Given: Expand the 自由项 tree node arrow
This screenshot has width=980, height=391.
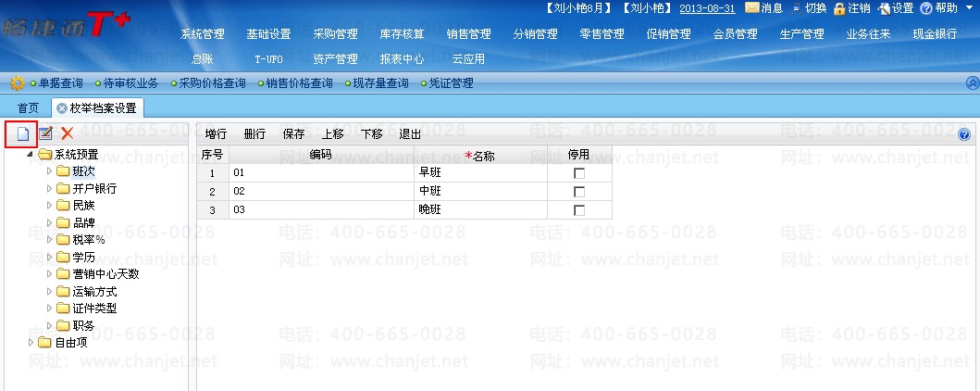Looking at the screenshot, I should pyautogui.click(x=31, y=343).
